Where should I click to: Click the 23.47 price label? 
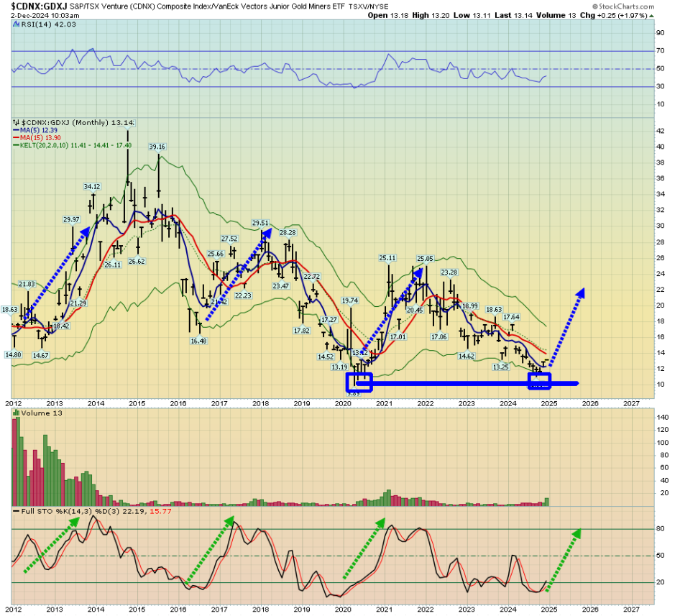coord(281,286)
